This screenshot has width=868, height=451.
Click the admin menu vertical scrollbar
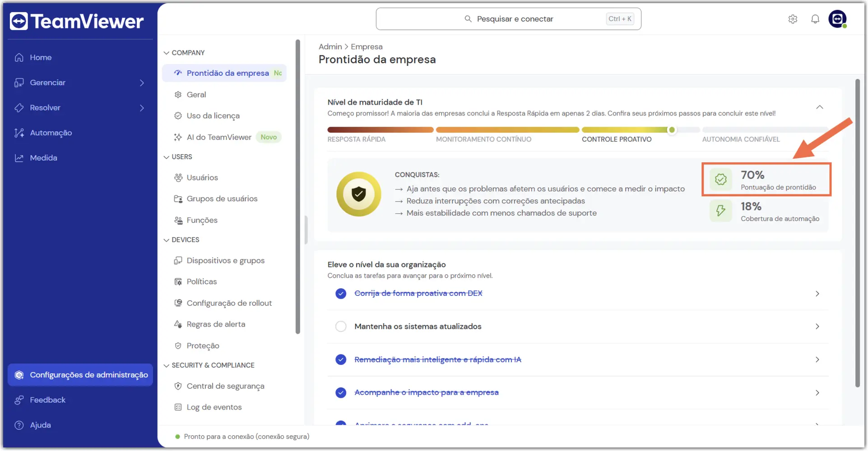[x=297, y=187]
